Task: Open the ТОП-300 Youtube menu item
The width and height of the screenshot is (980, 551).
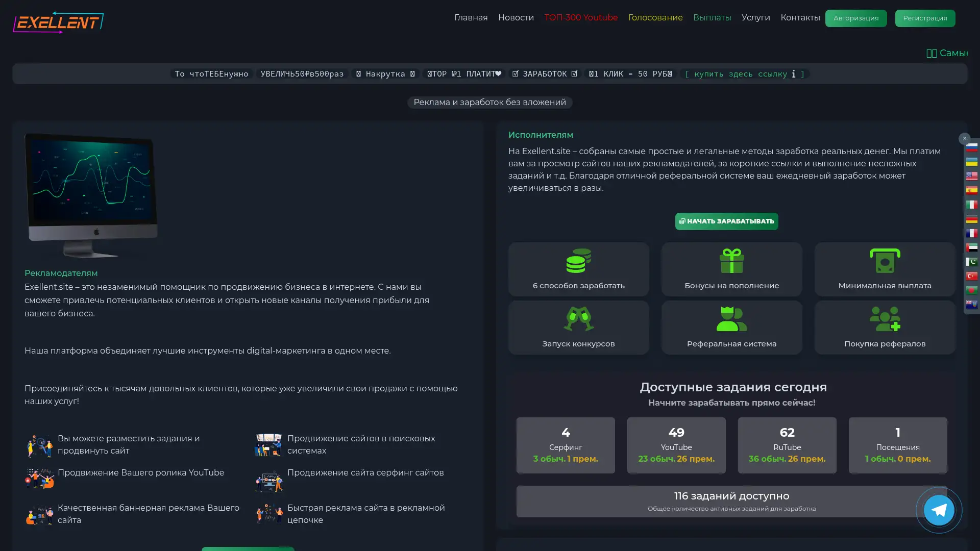Action: click(x=581, y=18)
